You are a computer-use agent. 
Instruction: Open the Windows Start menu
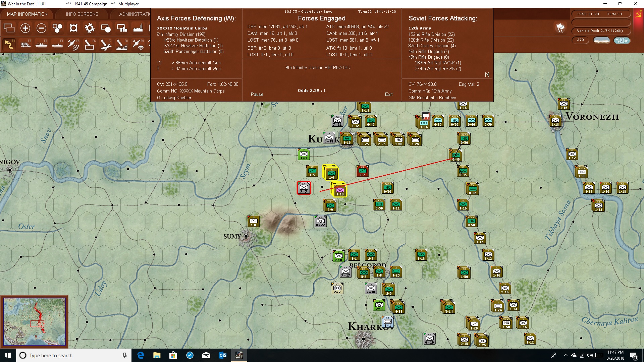click(x=8, y=355)
